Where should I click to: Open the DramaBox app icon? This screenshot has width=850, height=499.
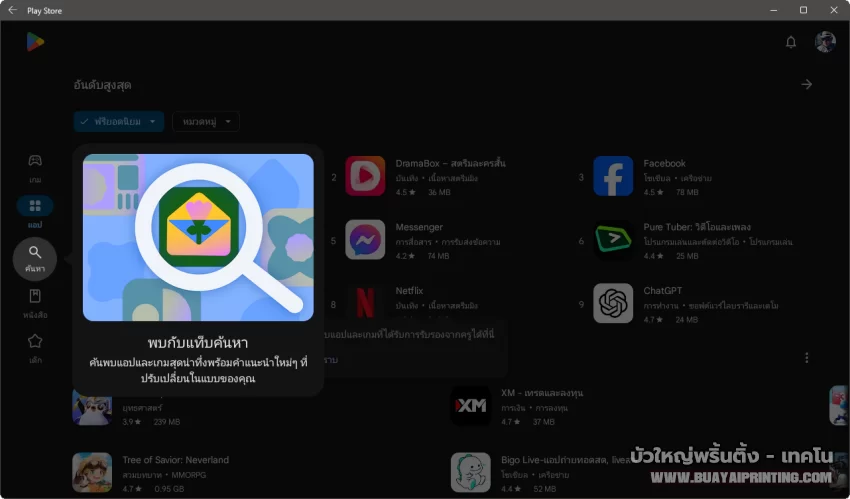365,176
